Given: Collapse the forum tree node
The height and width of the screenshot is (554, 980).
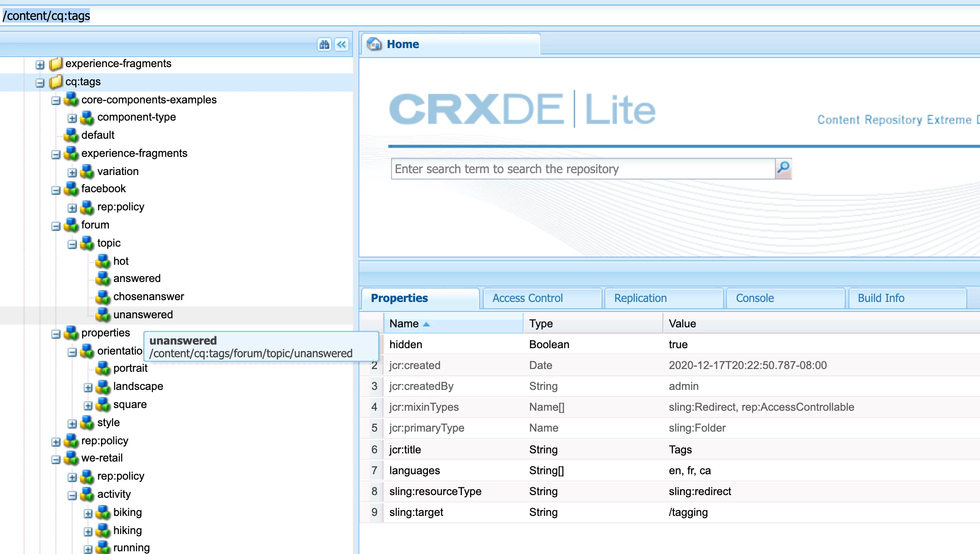Looking at the screenshot, I should (56, 226).
